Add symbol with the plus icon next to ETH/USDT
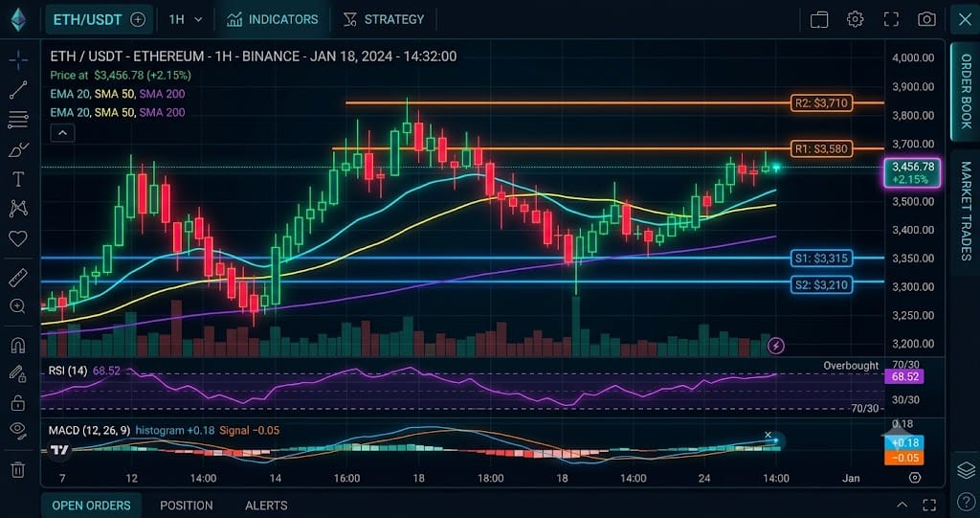This screenshot has height=518, width=980. [x=138, y=19]
